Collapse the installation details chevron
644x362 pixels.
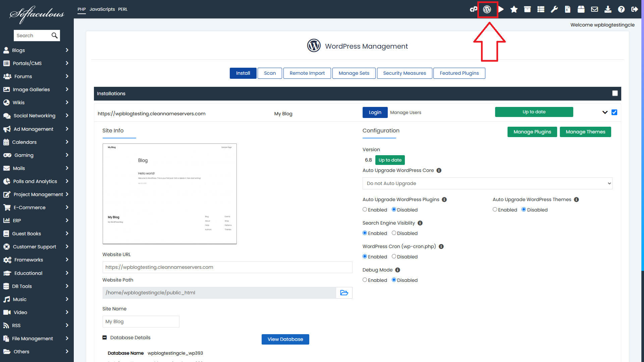(x=605, y=112)
